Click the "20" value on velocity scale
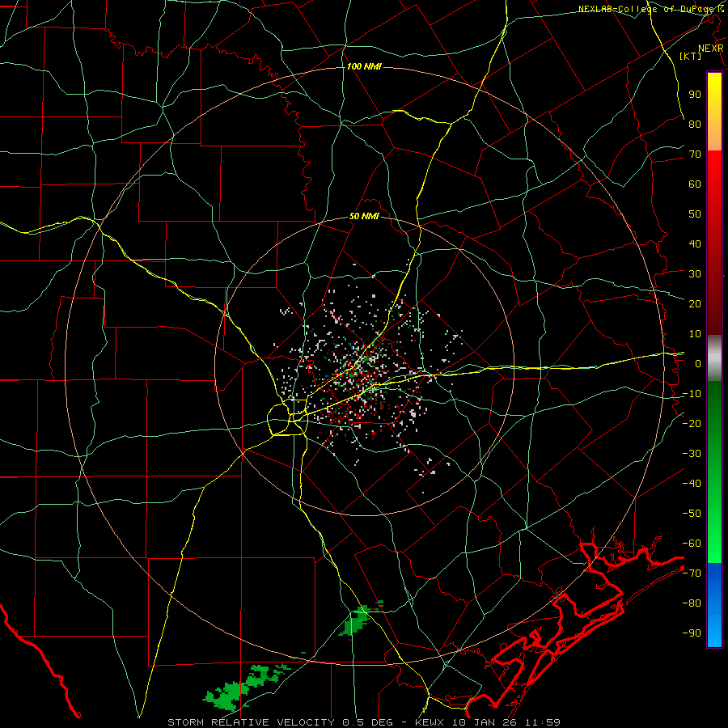 [x=695, y=303]
